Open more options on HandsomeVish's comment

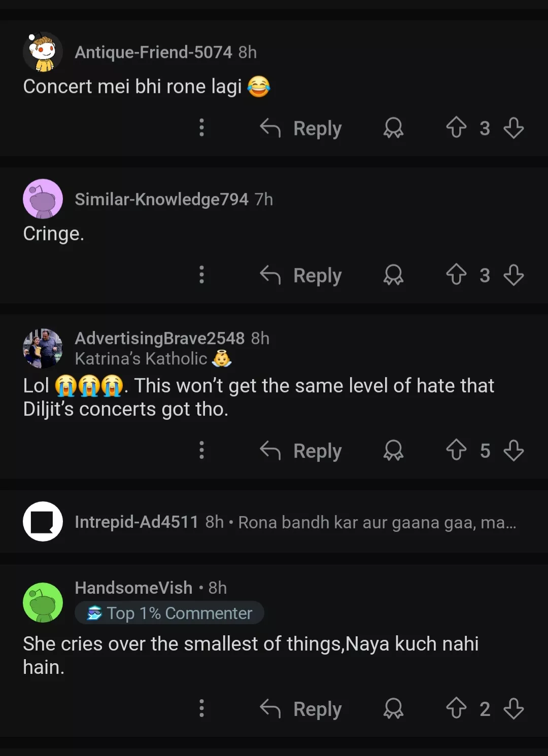[201, 708]
